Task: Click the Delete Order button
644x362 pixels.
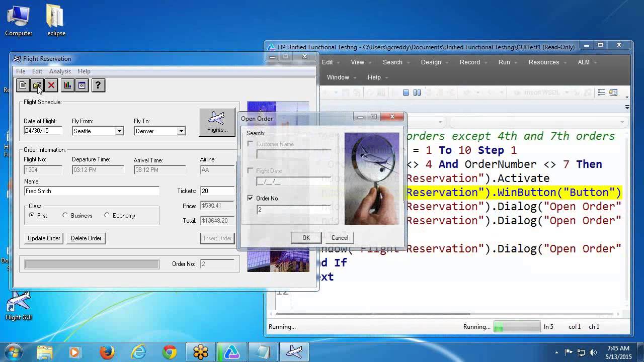Action: click(x=86, y=238)
